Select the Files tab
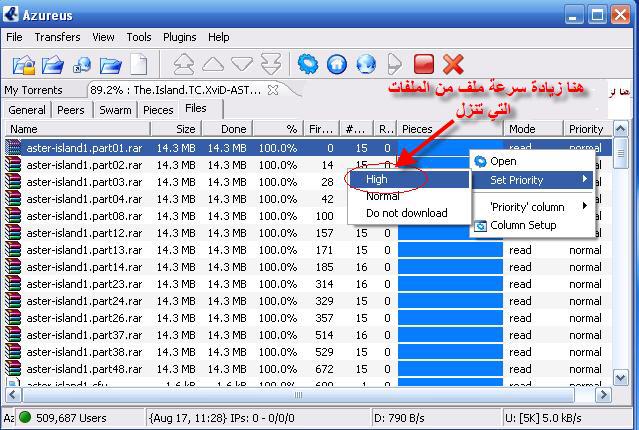 coord(196,108)
